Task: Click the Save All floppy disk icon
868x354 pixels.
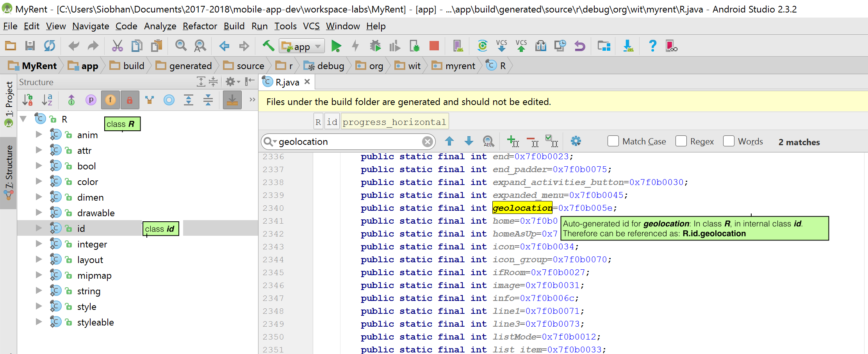Action: tap(30, 46)
